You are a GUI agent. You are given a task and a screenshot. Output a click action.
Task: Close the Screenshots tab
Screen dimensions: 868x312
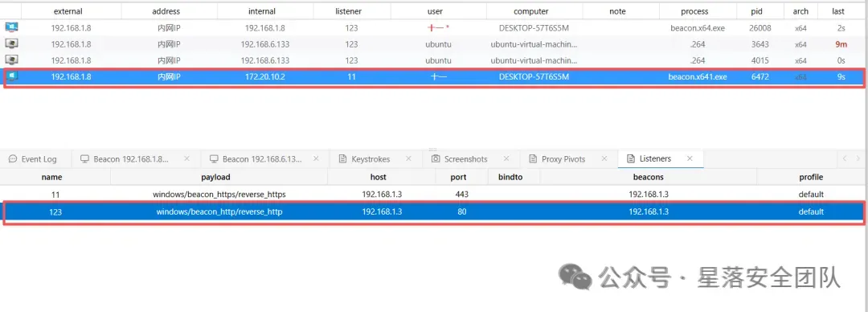(506, 158)
